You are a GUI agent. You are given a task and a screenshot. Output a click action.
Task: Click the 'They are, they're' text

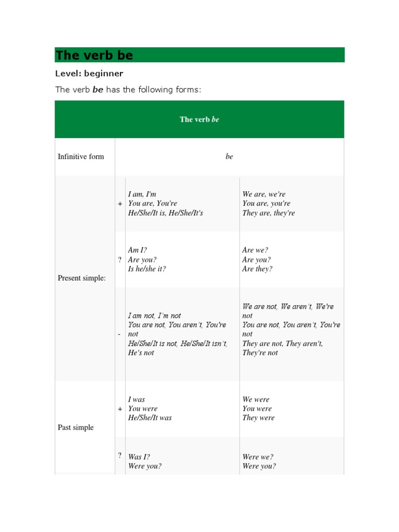(269, 212)
